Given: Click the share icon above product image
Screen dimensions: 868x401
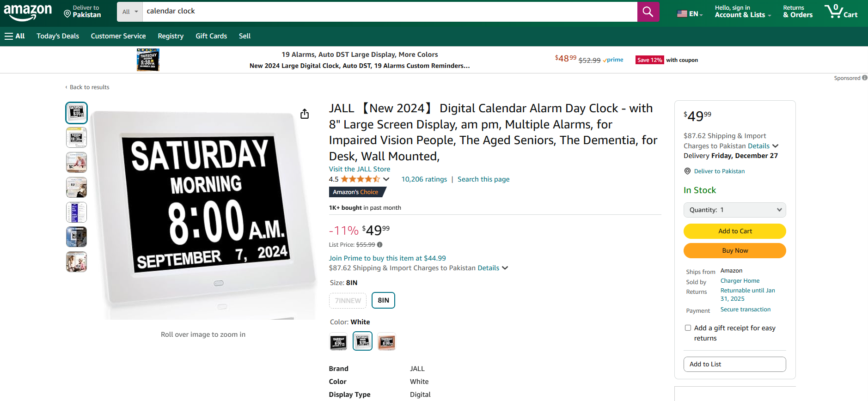Looking at the screenshot, I should tap(305, 114).
